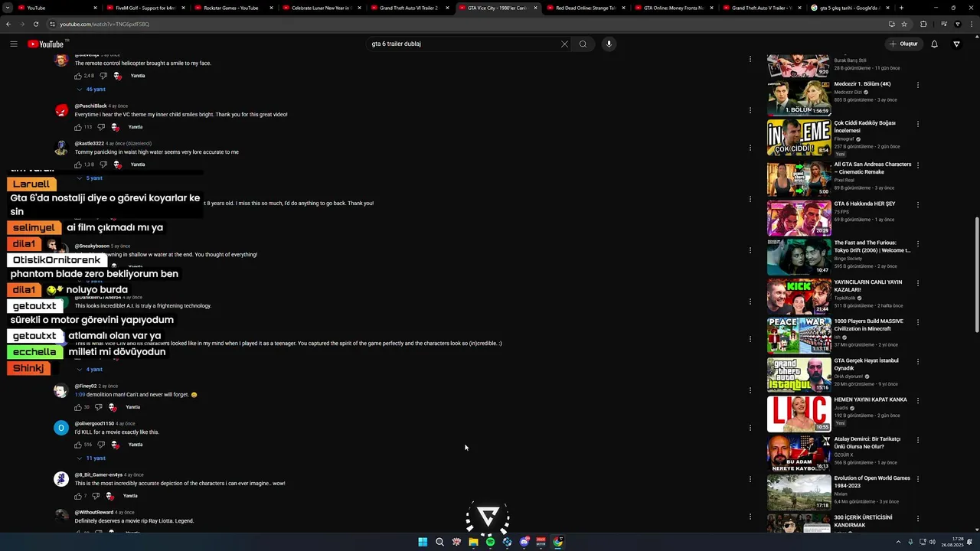Screen dimensions: 980x551
Task: Open options menu for @8_Bit_Gamer-en4ys comment
Action: coord(750,479)
